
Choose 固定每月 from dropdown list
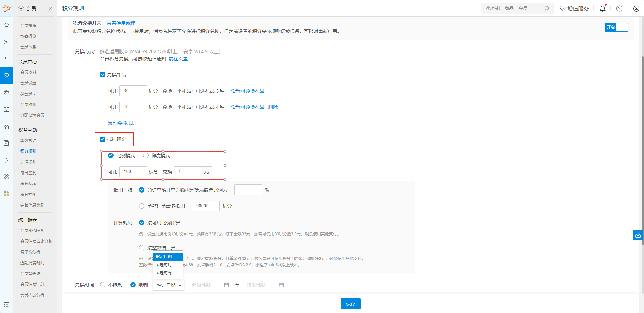[164, 265]
